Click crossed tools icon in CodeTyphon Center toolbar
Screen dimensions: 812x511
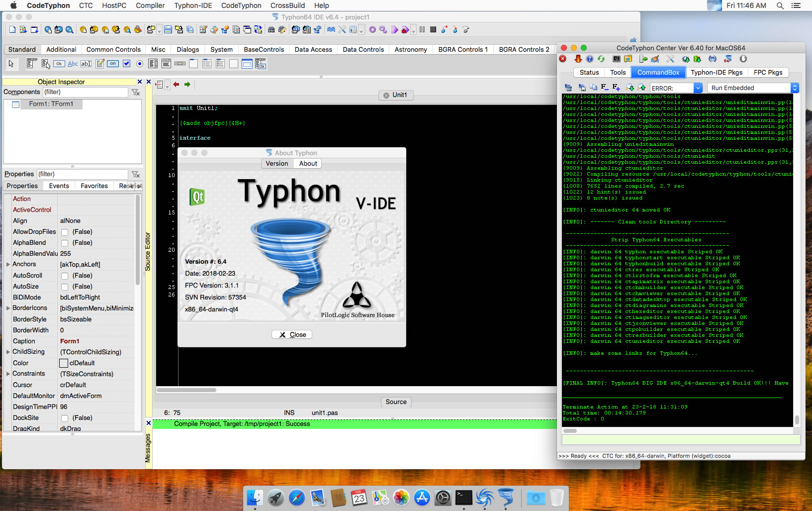(x=670, y=59)
